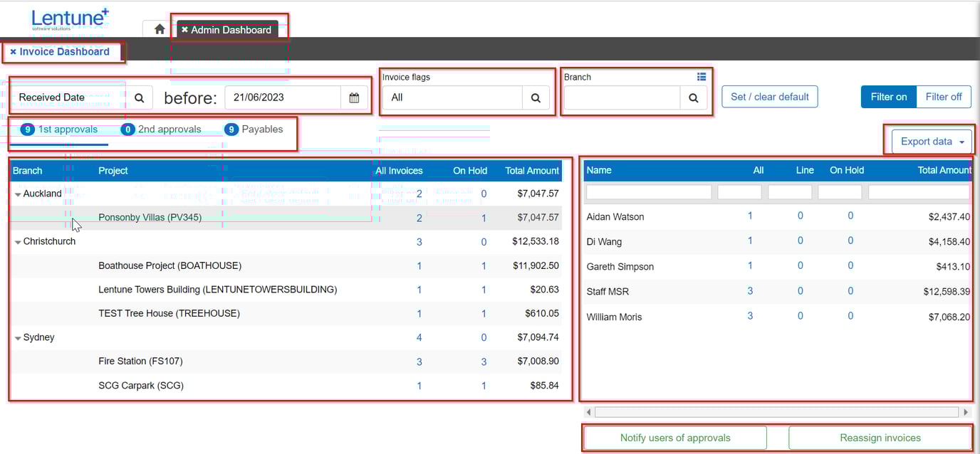Click the Name column filter input

[x=648, y=192]
